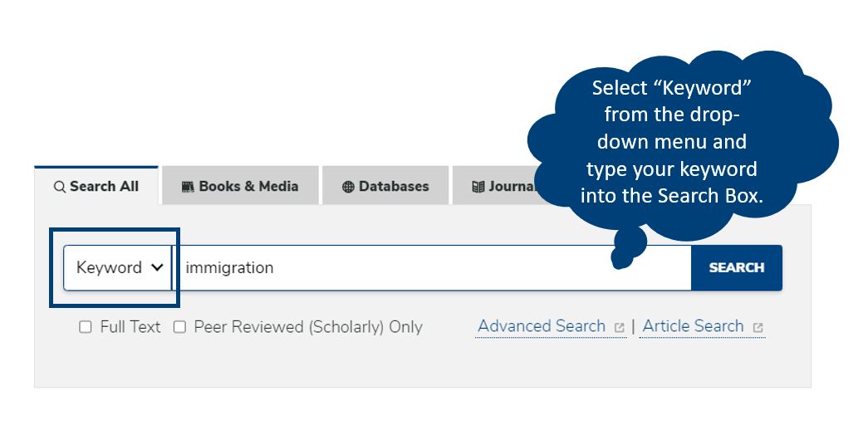
Task: Open the Advanced Search link
Action: [x=542, y=326]
